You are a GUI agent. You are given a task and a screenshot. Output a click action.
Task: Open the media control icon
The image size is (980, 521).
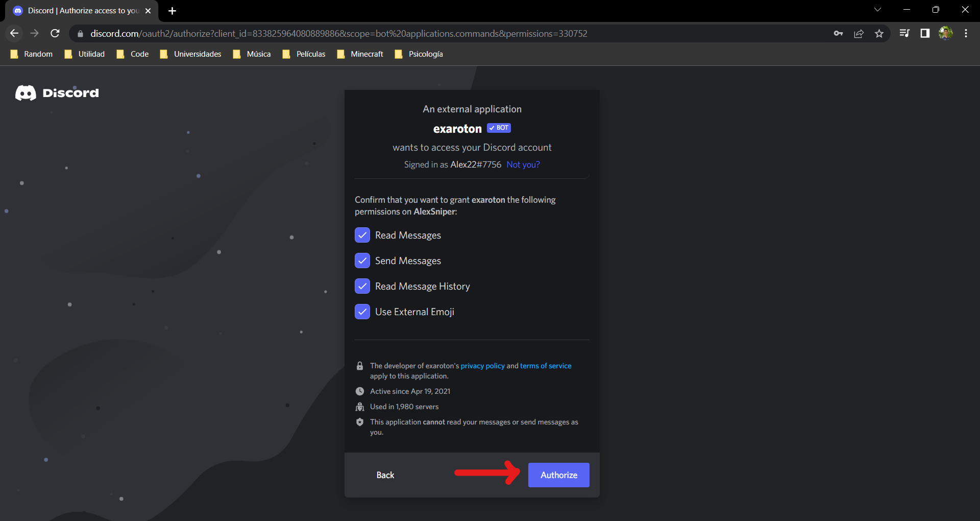tap(904, 33)
